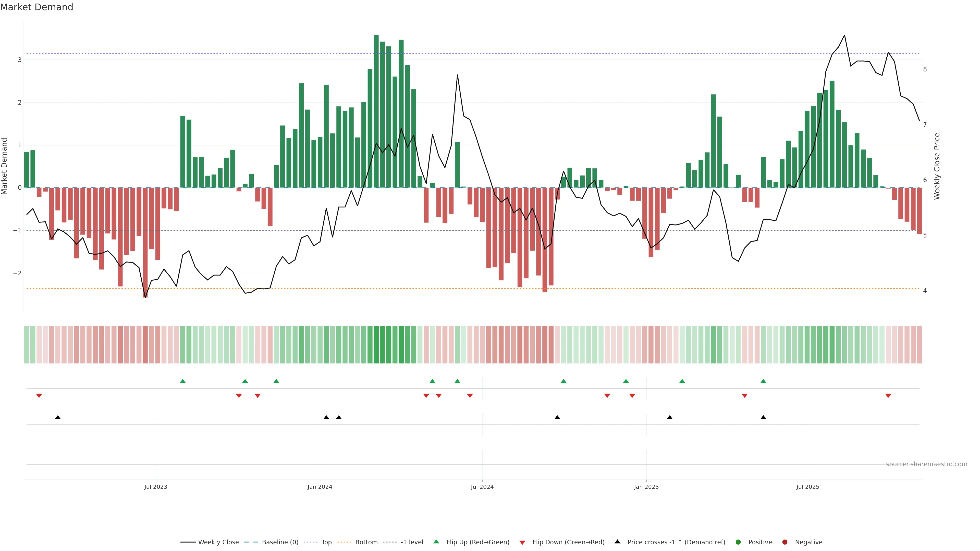Click the Flip Up green triangle legend icon
This screenshot has height=551, width=980.
(x=436, y=542)
